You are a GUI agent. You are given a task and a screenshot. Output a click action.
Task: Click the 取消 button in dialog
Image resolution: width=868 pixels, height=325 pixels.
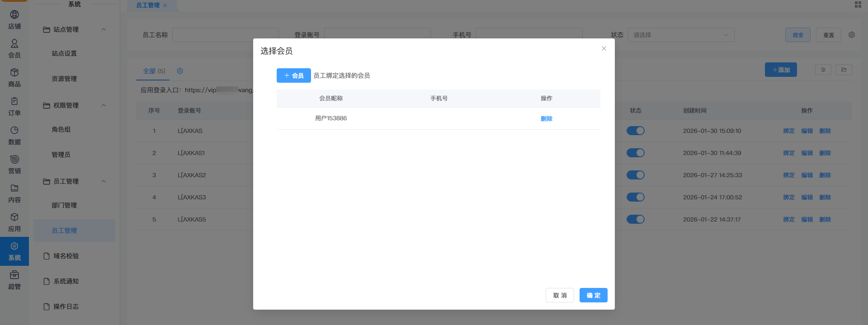click(x=560, y=295)
